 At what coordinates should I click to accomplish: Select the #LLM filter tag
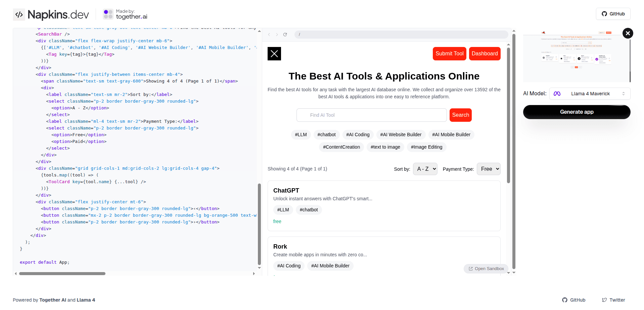pyautogui.click(x=301, y=135)
